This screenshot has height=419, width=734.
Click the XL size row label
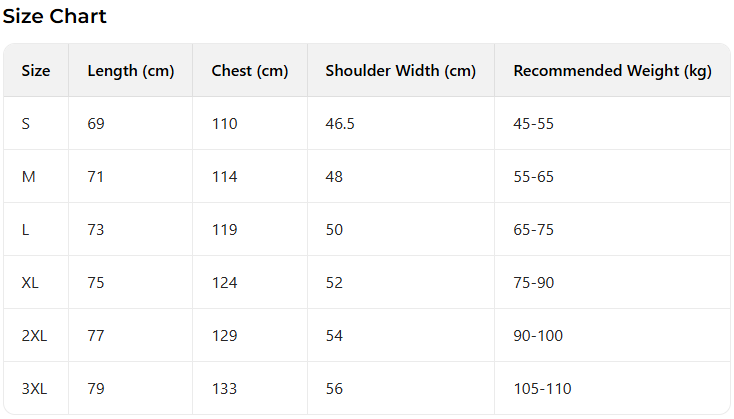click(x=30, y=283)
